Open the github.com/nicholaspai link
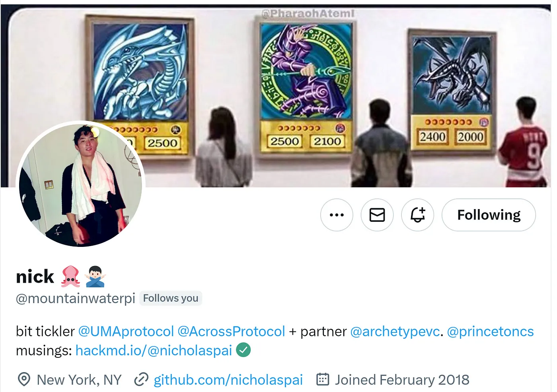The width and height of the screenshot is (557, 392). pyautogui.click(x=228, y=380)
